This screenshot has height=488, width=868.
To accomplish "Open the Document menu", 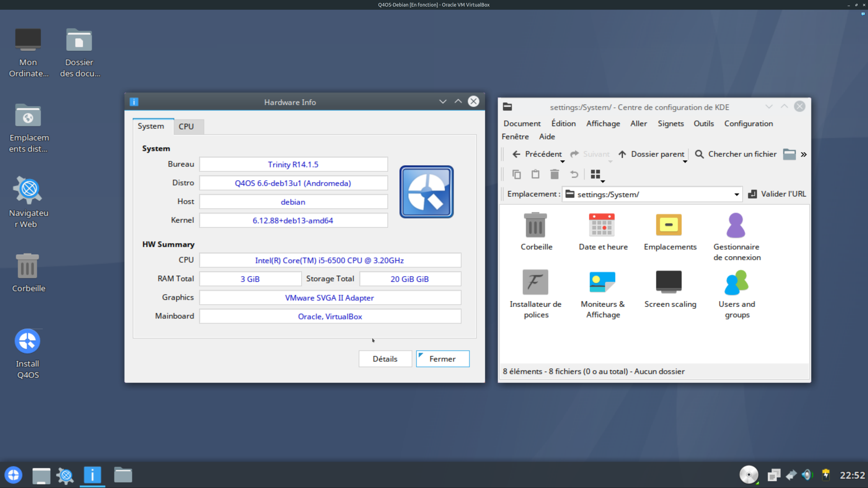I will (x=522, y=124).
